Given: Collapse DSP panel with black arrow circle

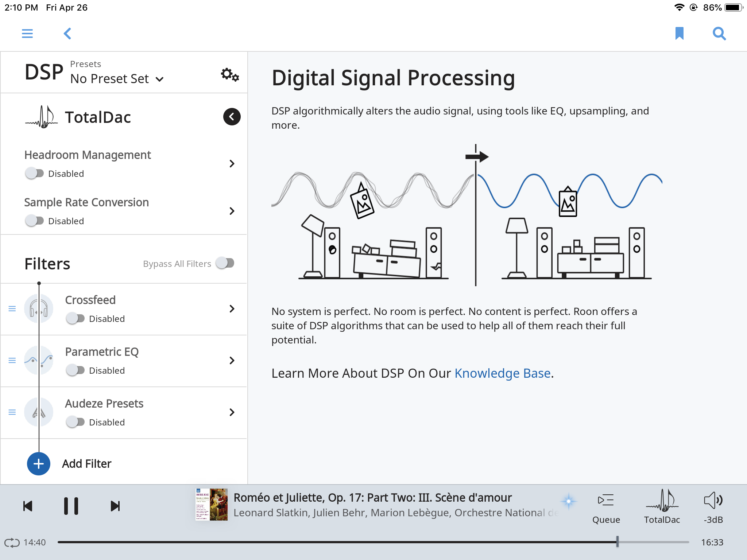Looking at the screenshot, I should point(232,117).
